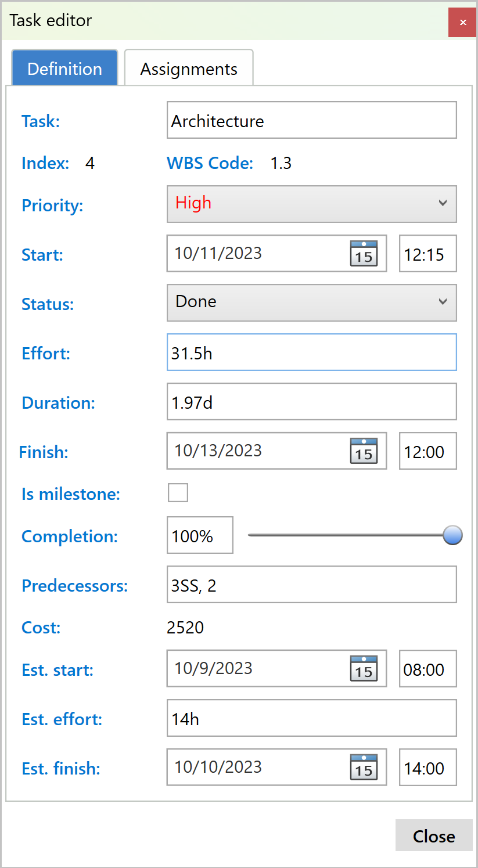
Task: Click the Close button
Action: [x=434, y=836]
